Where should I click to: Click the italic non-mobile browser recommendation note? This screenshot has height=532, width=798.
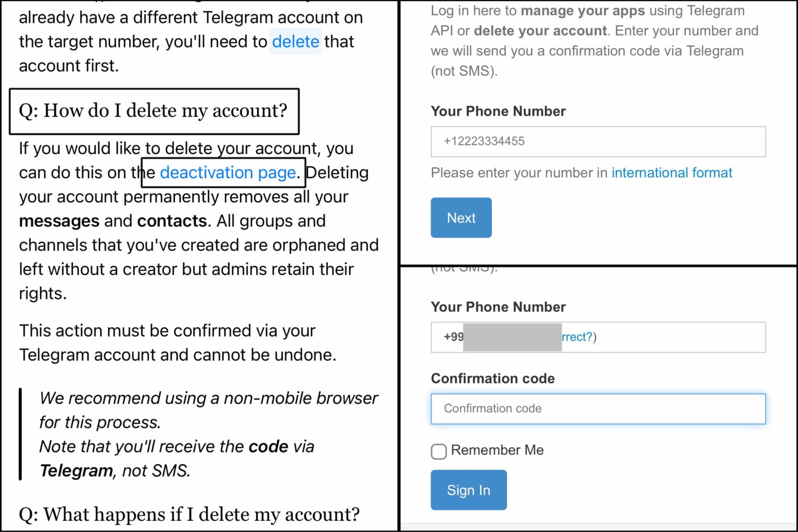(208, 410)
